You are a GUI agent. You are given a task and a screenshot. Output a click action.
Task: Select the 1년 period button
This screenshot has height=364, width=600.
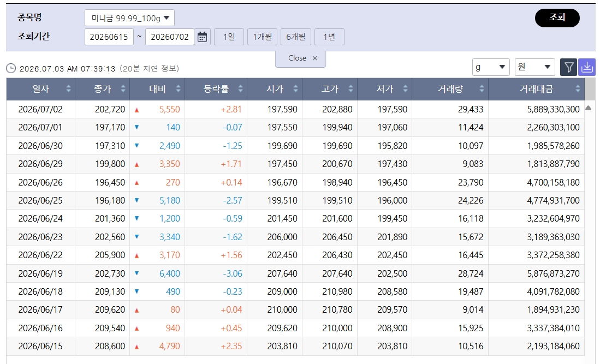click(x=329, y=37)
